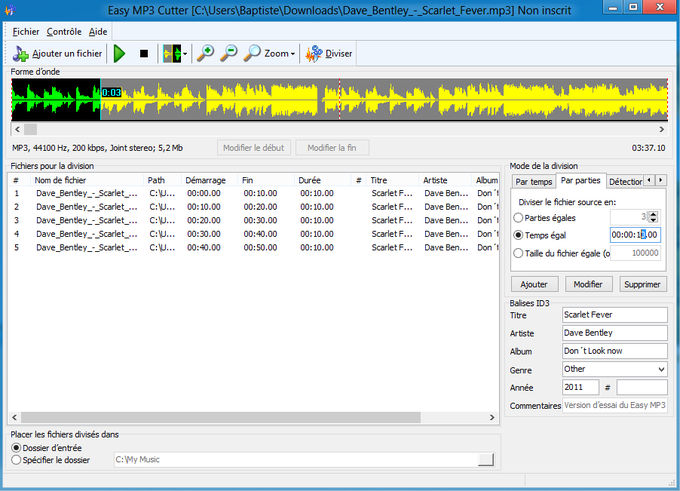Image resolution: width=680 pixels, height=491 pixels.
Task: Click the zoom in magnifier icon
Action: 205,53
